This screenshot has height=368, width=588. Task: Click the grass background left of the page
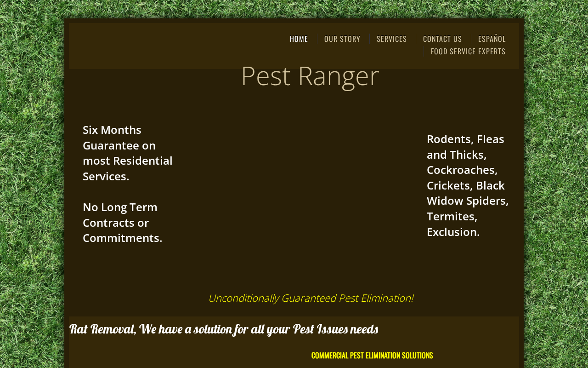click(x=31, y=184)
